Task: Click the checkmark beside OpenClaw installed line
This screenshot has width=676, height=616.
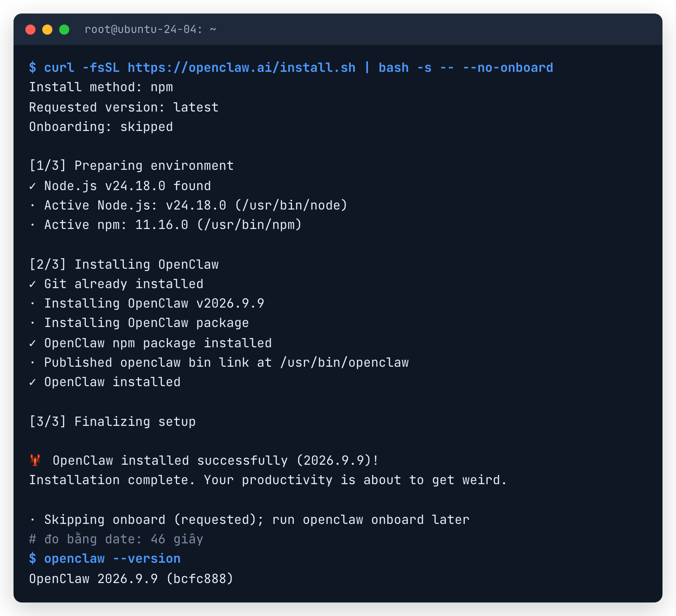Action: click(33, 382)
